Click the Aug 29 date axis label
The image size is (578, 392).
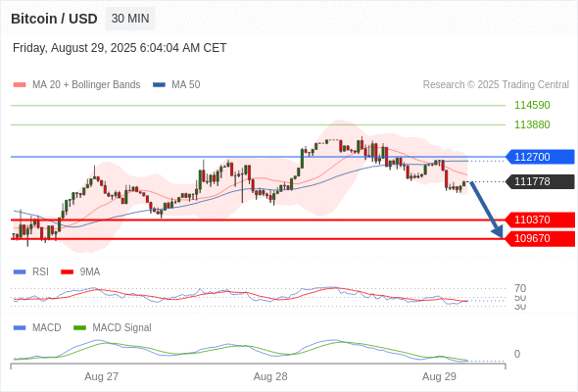[439, 376]
